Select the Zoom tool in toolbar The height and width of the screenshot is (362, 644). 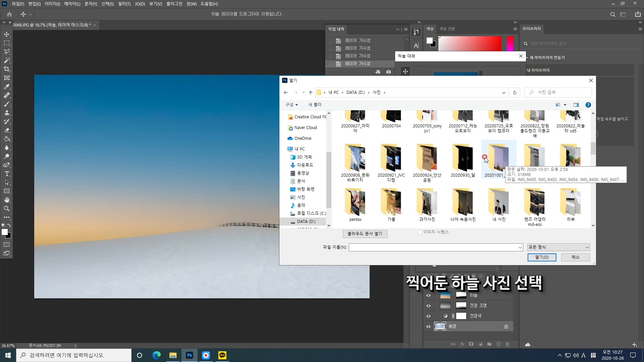tap(7, 208)
